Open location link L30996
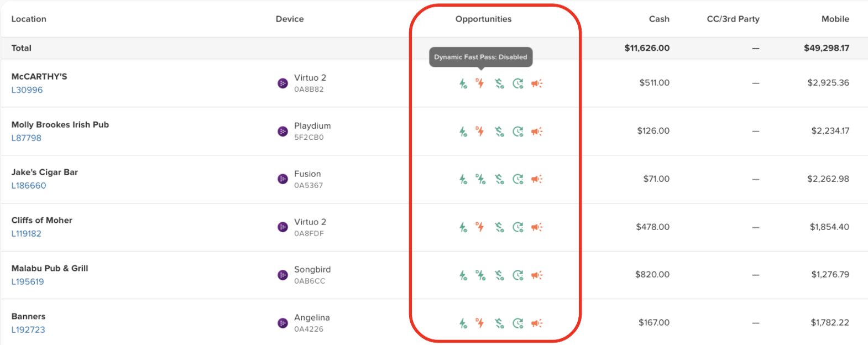This screenshot has height=345, width=868. pos(27,90)
